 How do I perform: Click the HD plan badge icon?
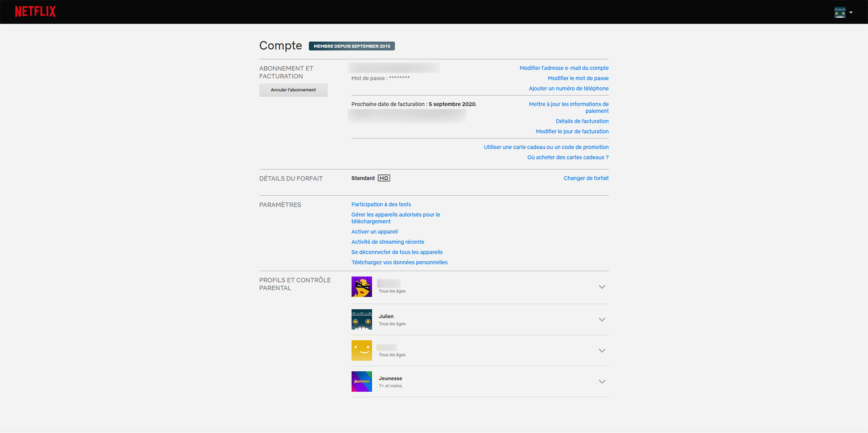pos(384,178)
